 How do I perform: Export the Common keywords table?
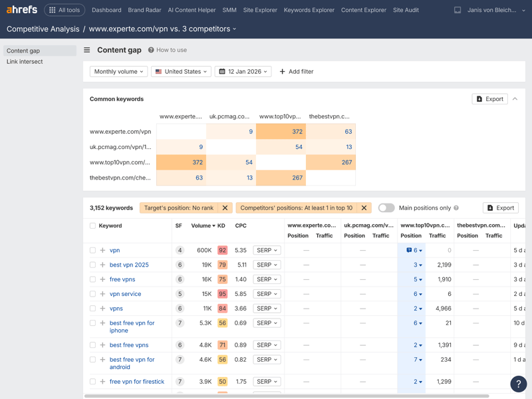tap(489, 99)
